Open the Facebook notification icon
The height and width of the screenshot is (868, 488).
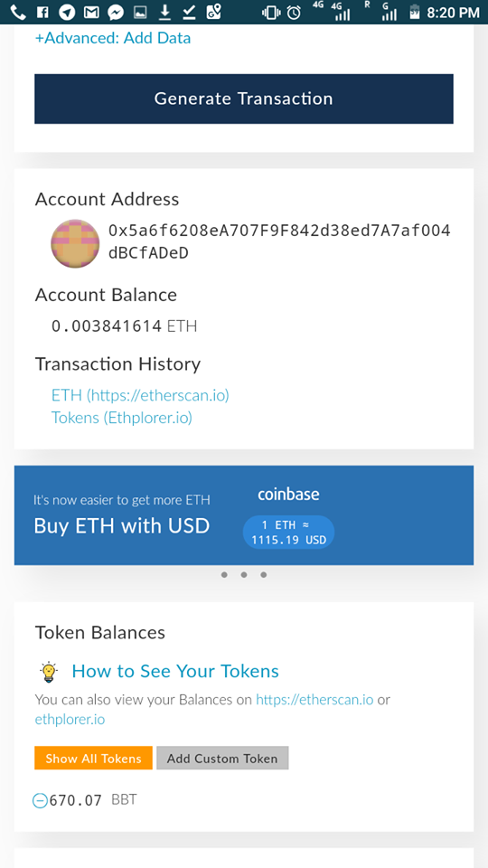coord(42,12)
